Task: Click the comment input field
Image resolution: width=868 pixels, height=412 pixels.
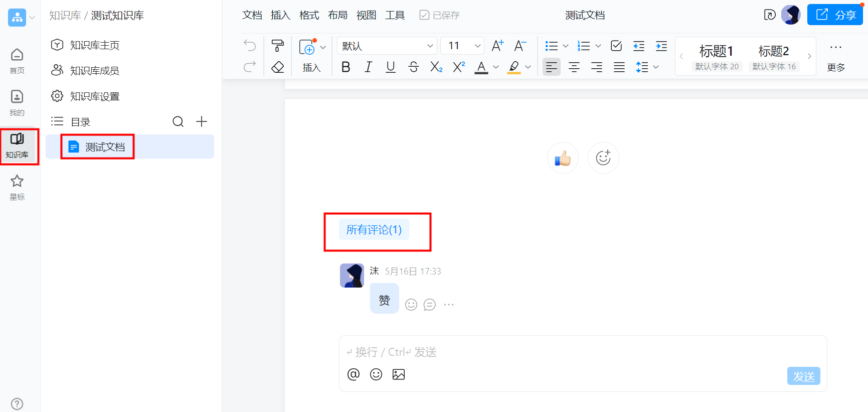Action: 583,352
